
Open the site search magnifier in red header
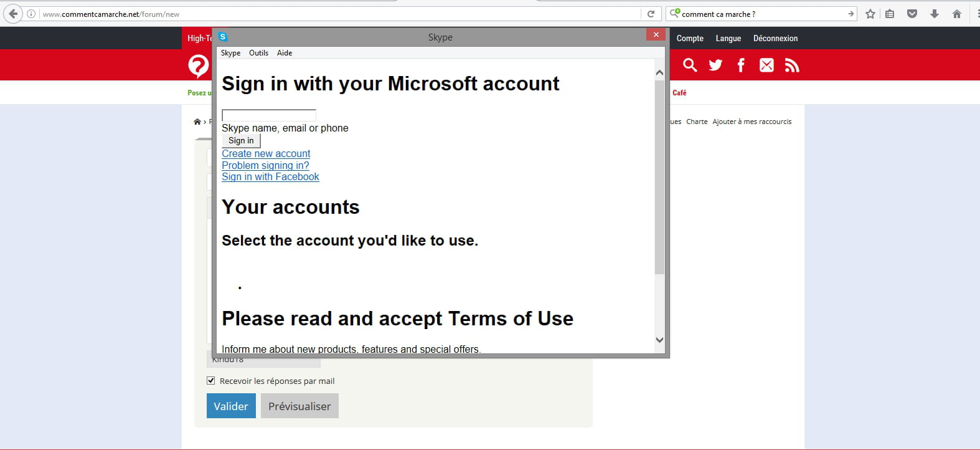tap(690, 65)
